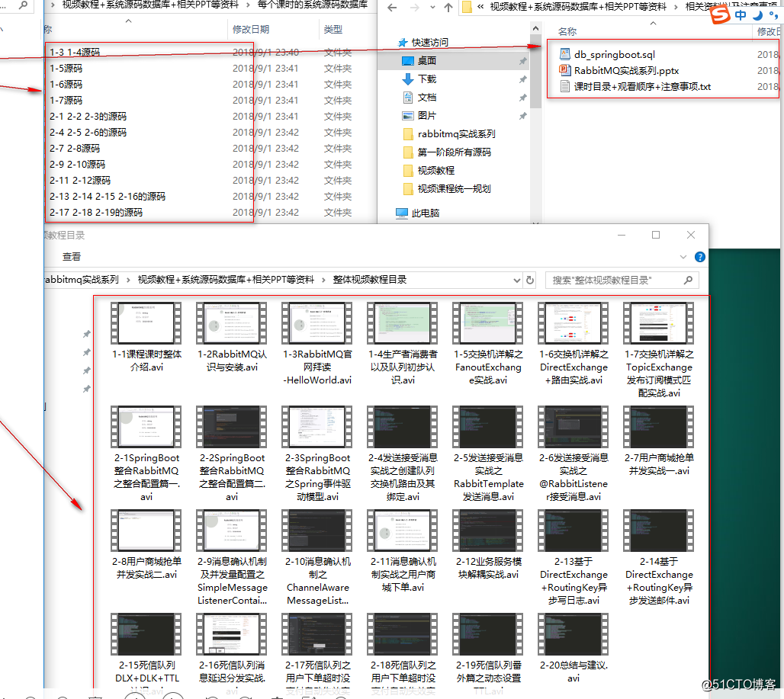The height and width of the screenshot is (699, 784).
Task: Select the 2-15死信队列 DLX+DLK+TTL video icon
Action: [x=146, y=634]
